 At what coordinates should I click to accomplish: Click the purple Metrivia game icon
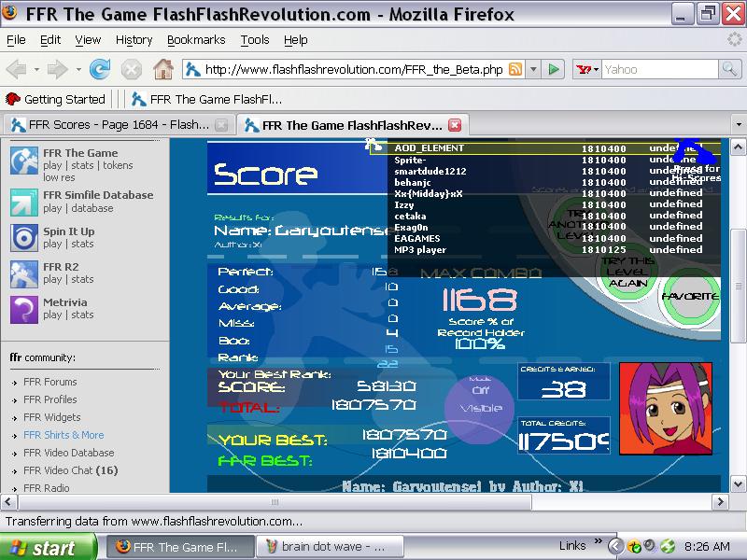click(x=24, y=309)
